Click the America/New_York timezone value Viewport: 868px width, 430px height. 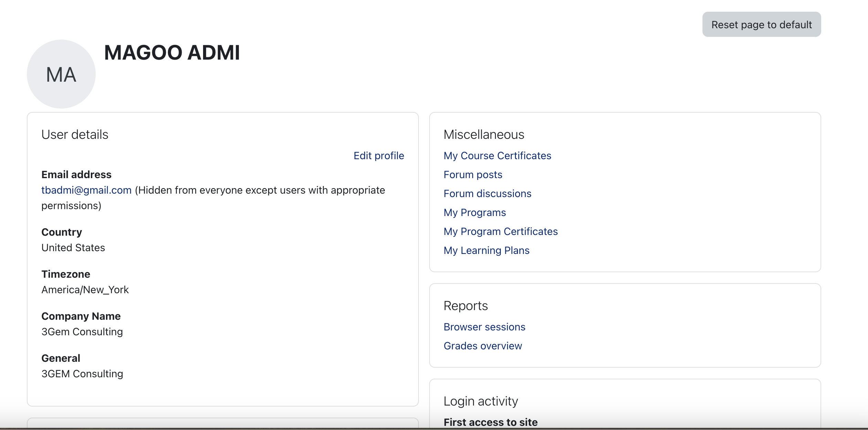pyautogui.click(x=85, y=290)
